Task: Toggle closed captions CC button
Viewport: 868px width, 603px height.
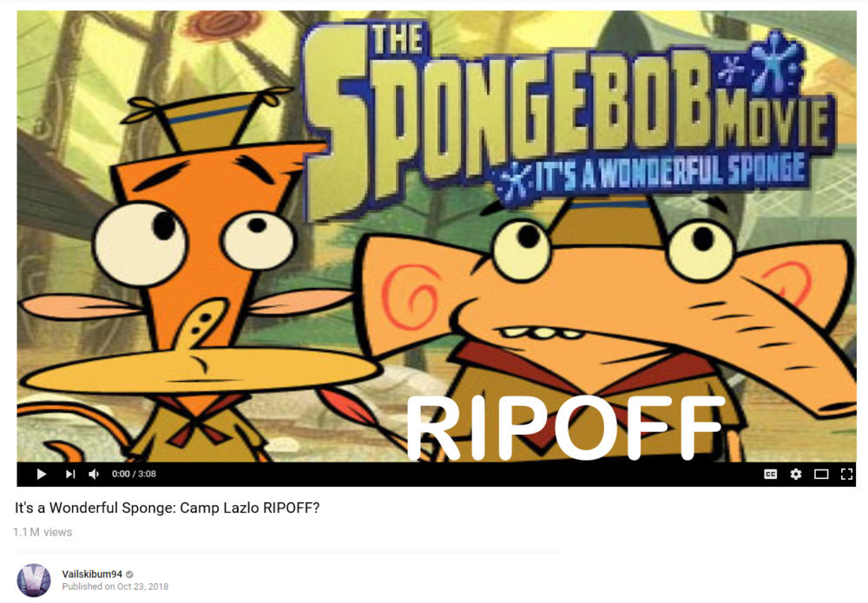Action: tap(770, 474)
